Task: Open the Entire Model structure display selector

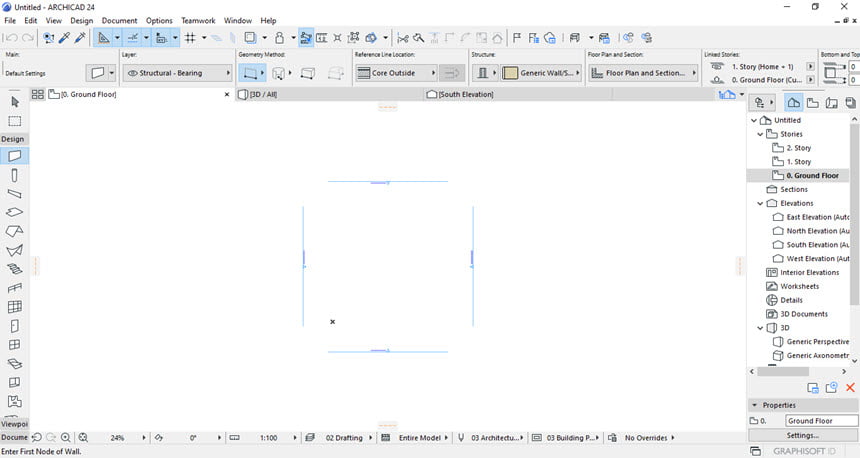Action: click(415, 438)
